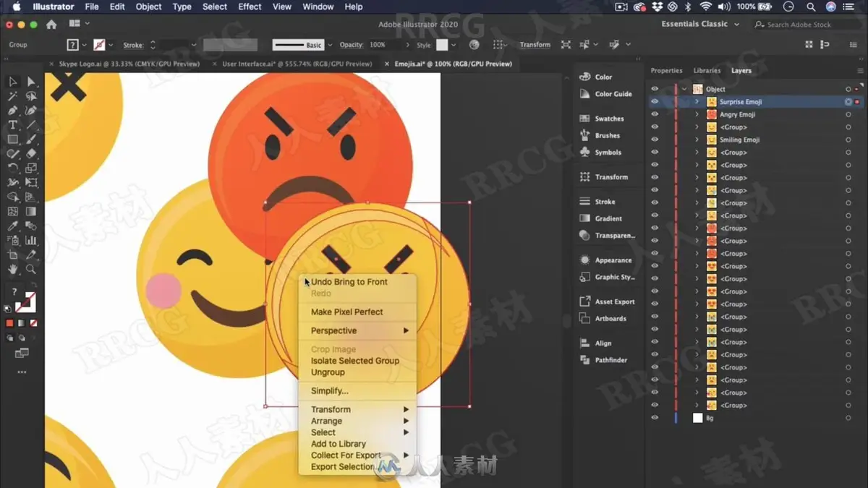Open the Effect menu
The image size is (868, 488).
pyautogui.click(x=250, y=7)
